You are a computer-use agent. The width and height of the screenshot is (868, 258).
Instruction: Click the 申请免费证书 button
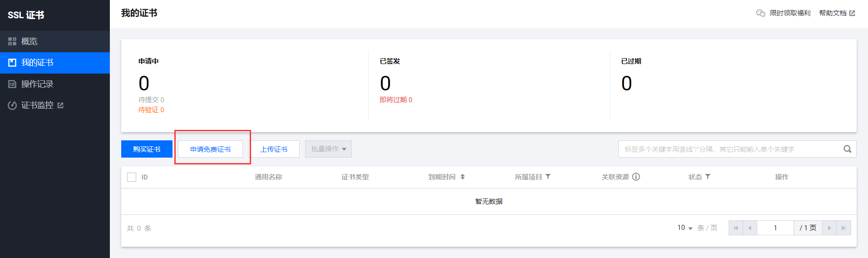[x=210, y=149]
